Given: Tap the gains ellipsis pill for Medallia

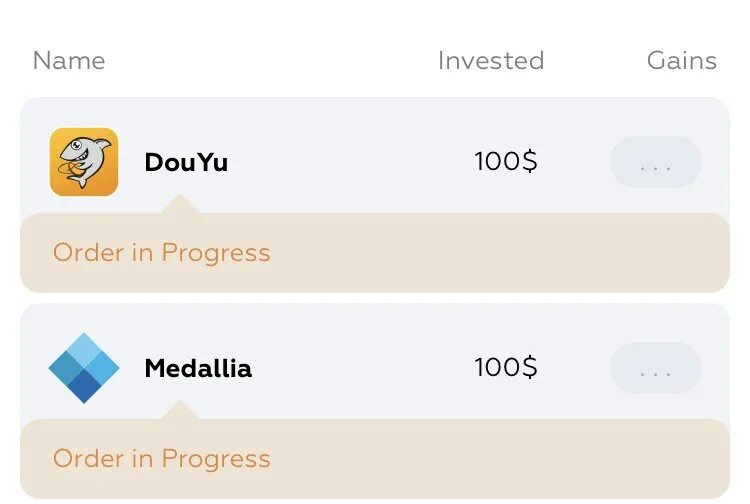Looking at the screenshot, I should point(656,368).
